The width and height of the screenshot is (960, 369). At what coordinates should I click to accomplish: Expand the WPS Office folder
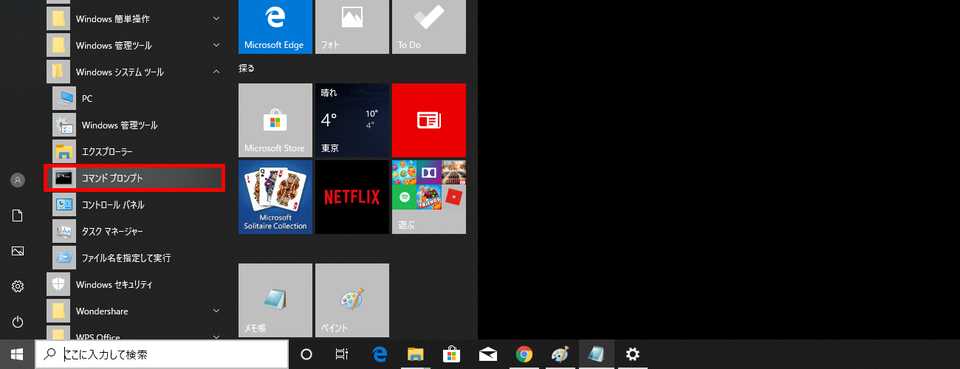pyautogui.click(x=135, y=334)
